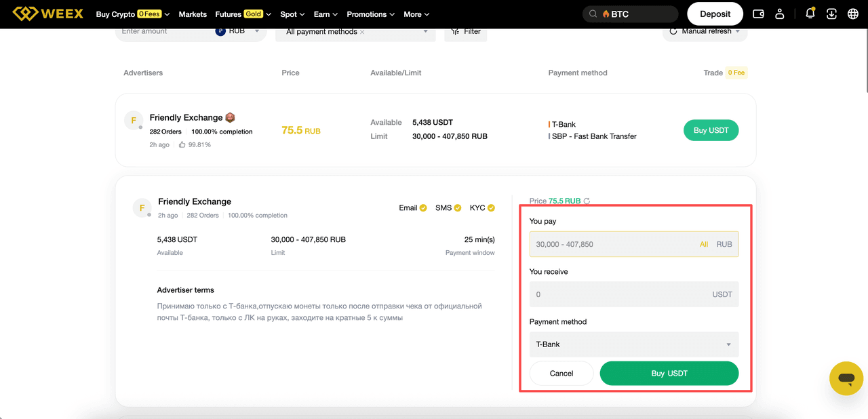The height and width of the screenshot is (419, 868).
Task: Refresh the price 75.5 RUB icon
Action: click(x=587, y=201)
